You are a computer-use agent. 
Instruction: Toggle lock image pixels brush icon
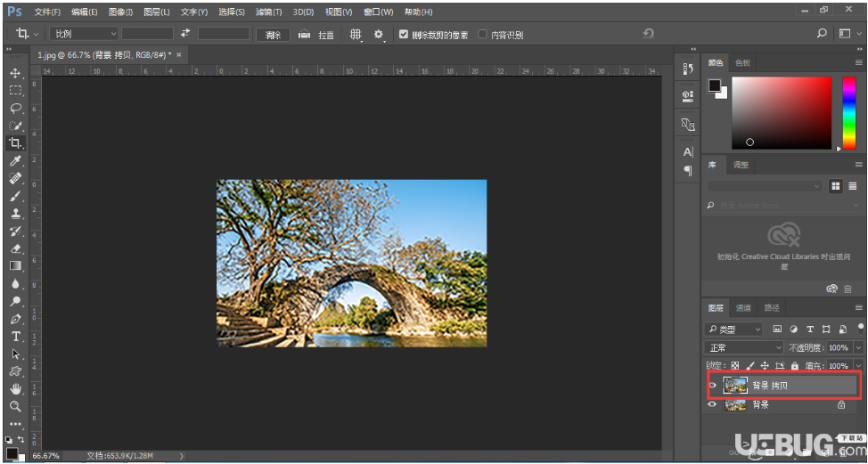[x=750, y=365]
